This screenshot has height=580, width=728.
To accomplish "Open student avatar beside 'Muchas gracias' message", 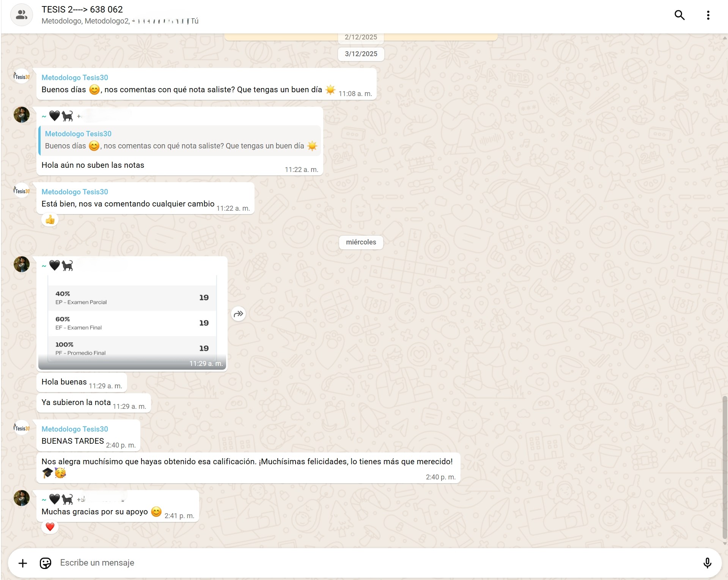I will (x=22, y=498).
